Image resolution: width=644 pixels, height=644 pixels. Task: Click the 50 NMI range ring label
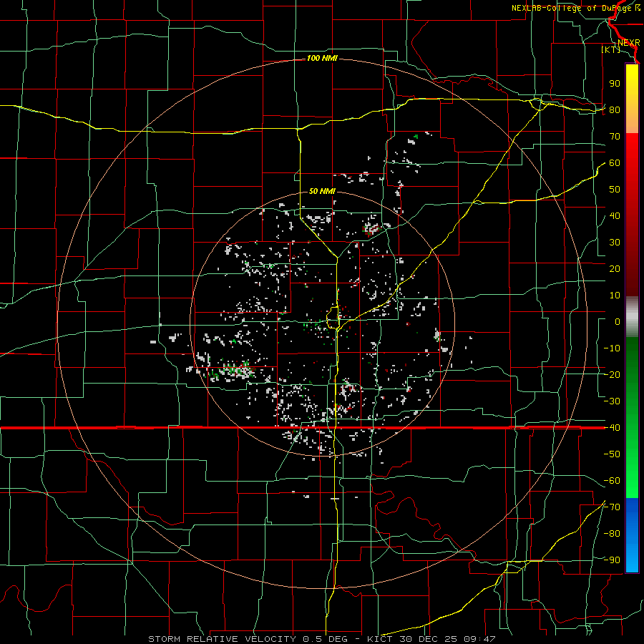(322, 191)
